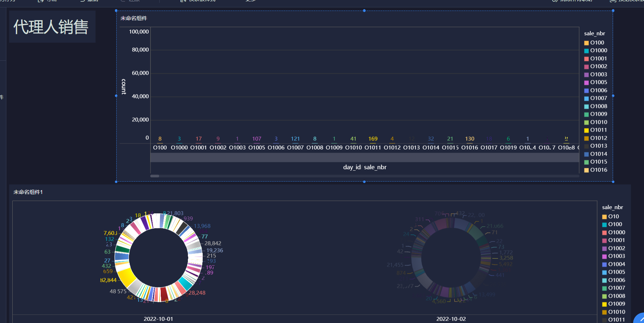Toggle O10 entry in the donut chart legend
Image resolution: width=644 pixels, height=323 pixels.
click(611, 217)
